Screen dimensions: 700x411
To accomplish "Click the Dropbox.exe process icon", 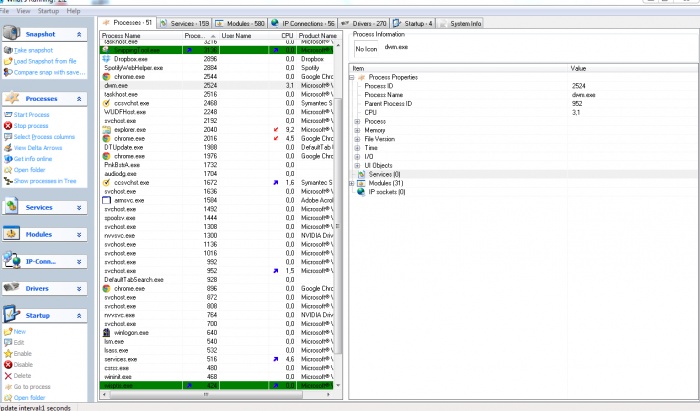I will coord(106,59).
